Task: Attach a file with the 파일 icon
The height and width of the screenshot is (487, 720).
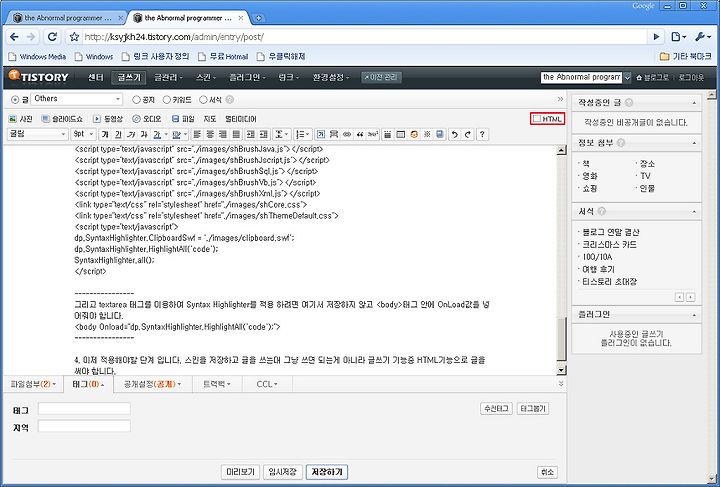Action: 183,119
